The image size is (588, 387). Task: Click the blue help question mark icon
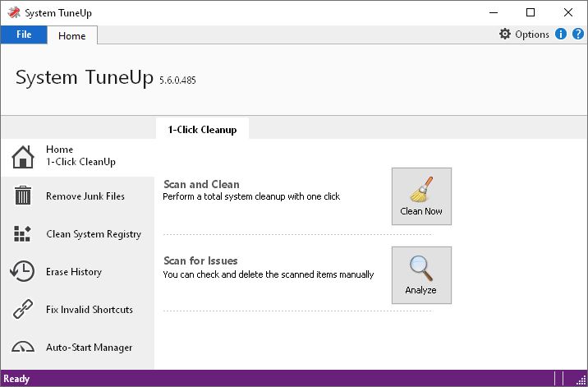tap(577, 35)
